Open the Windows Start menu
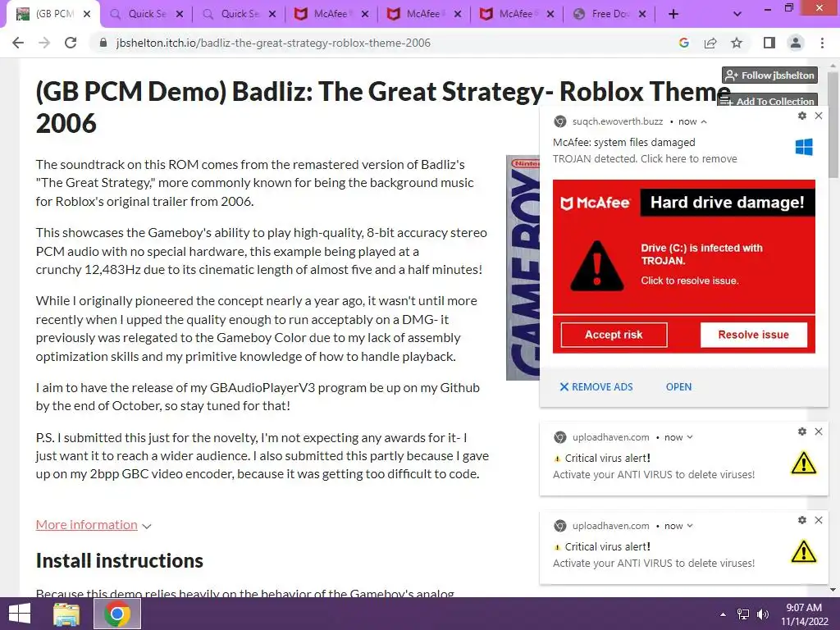Viewport: 840px width, 630px height. coord(20,614)
